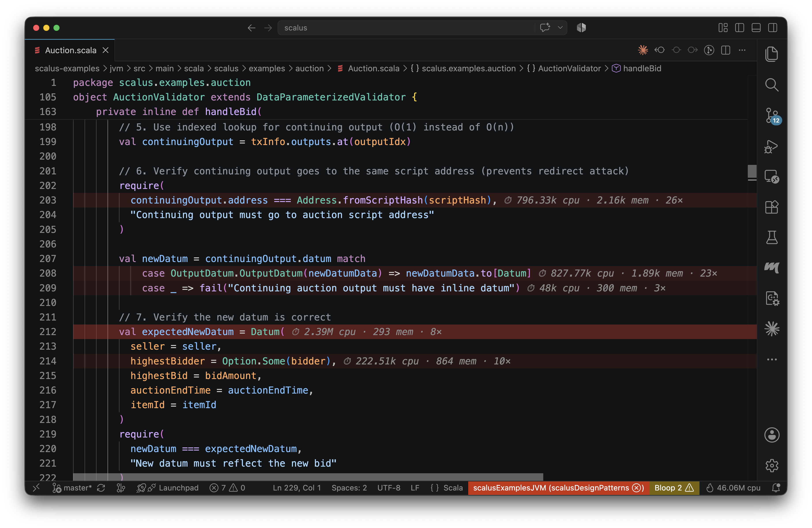Open the Testing flask view
This screenshot has height=528, width=812.
tap(771, 238)
